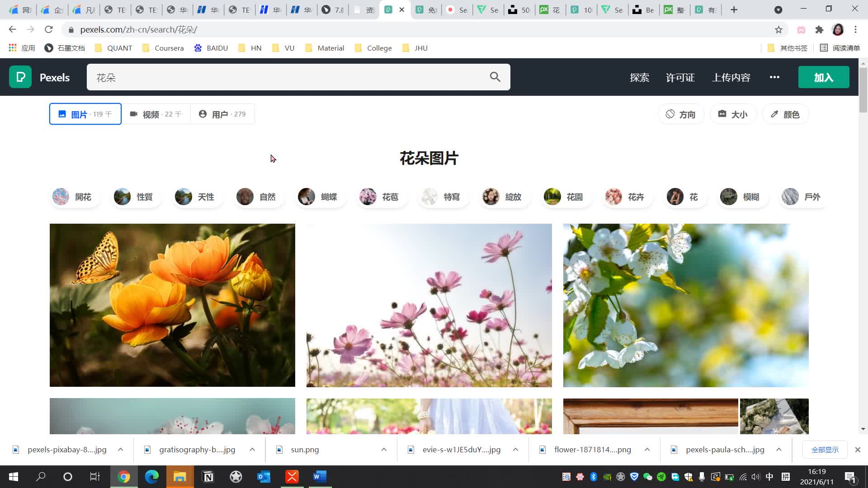Open the BAIDU bookmark
868x488 pixels.
211,48
